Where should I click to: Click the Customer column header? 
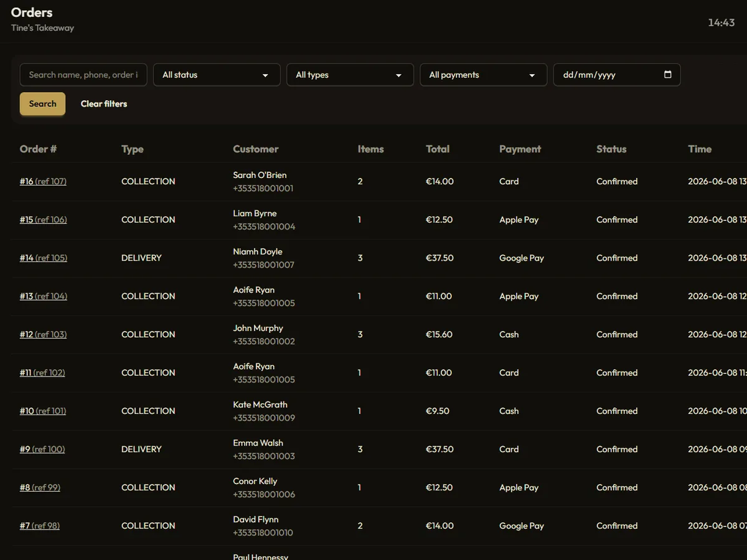coord(256,149)
